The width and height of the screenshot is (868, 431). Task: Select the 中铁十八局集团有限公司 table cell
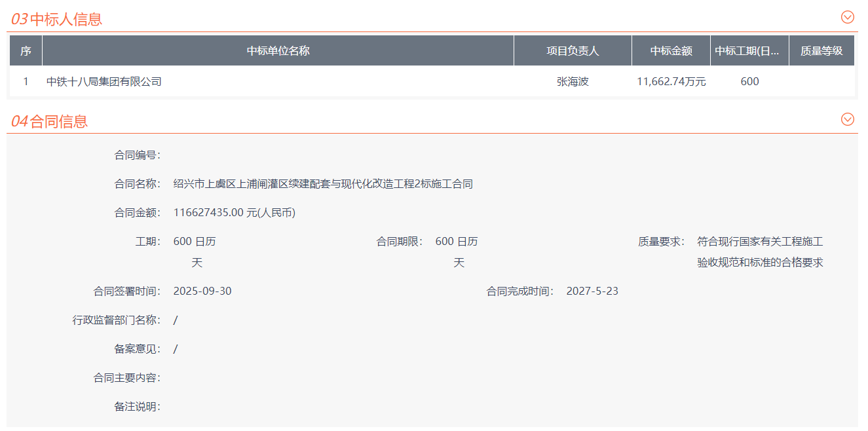104,82
